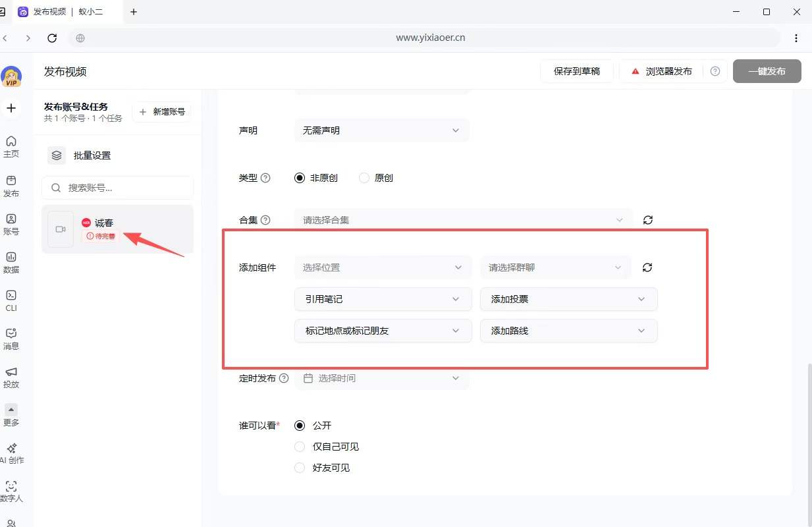Expand the 添加路线 dropdown

pyautogui.click(x=569, y=331)
